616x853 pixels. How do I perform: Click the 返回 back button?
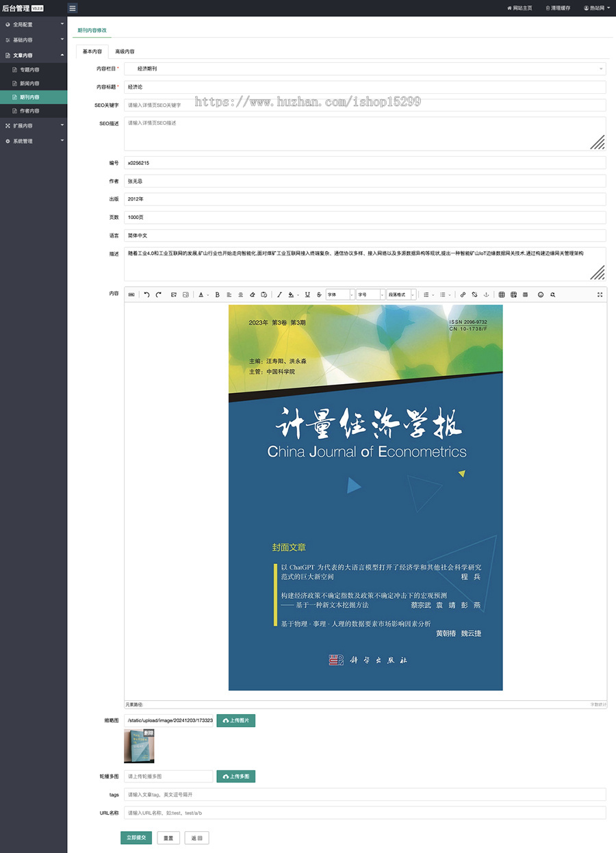point(197,838)
